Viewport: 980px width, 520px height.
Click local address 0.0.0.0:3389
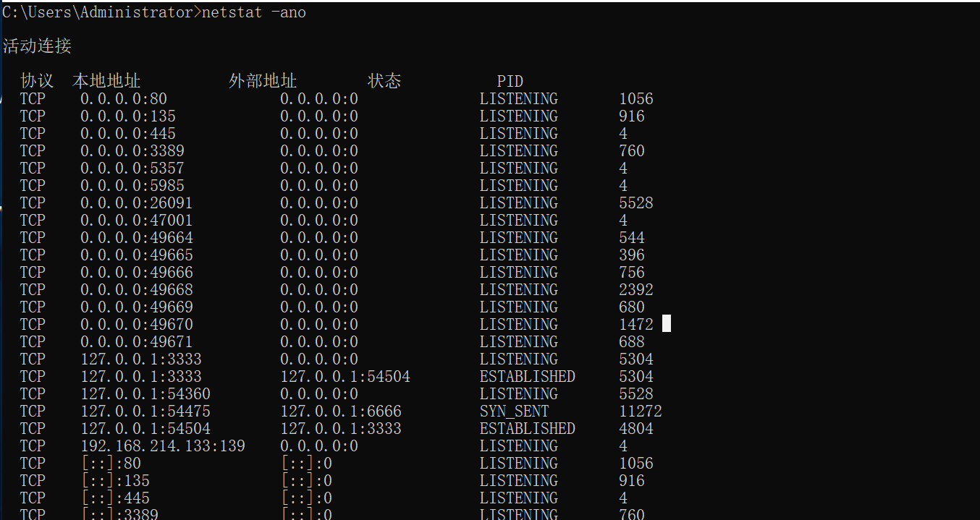pyautogui.click(x=132, y=151)
